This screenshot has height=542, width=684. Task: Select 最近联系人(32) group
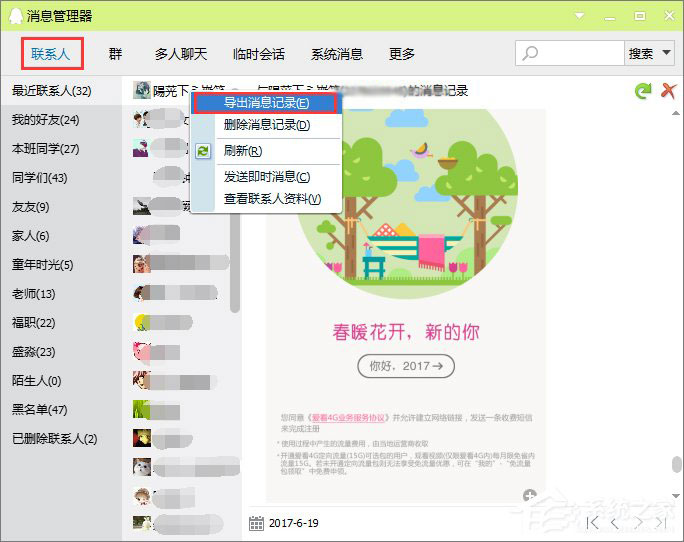61,91
